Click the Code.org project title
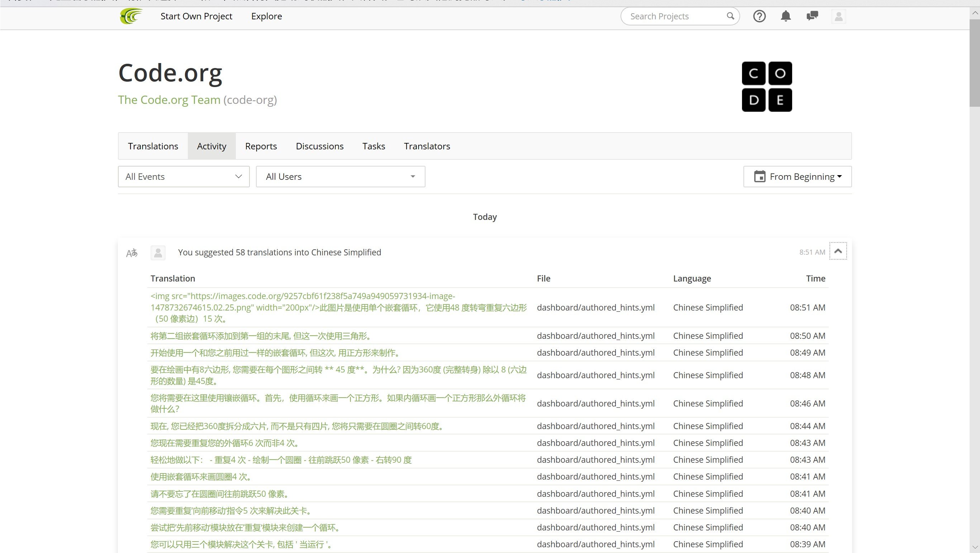The width and height of the screenshot is (980, 553). point(170,73)
